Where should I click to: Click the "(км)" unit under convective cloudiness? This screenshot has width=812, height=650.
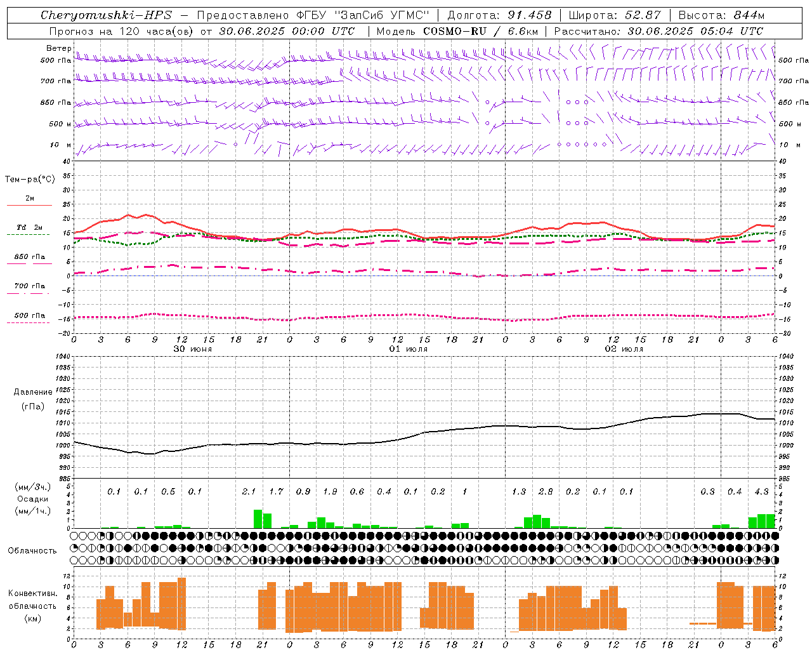tap(32, 618)
